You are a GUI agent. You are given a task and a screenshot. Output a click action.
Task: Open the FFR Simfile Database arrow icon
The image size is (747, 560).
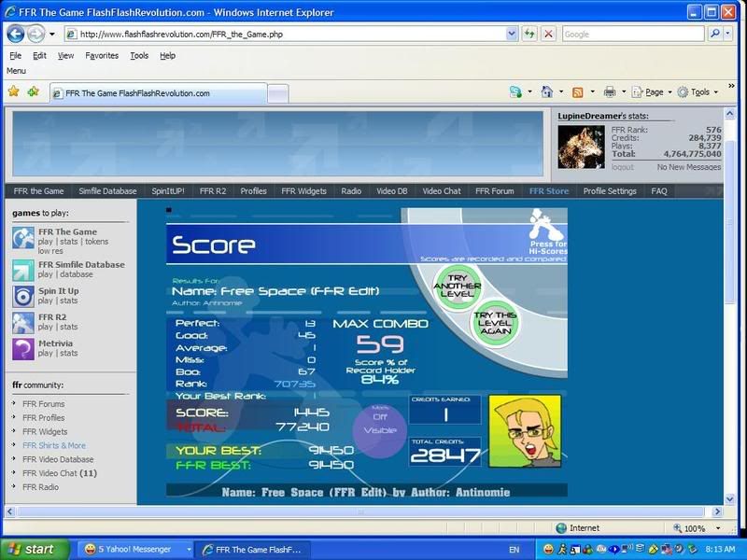point(23,270)
